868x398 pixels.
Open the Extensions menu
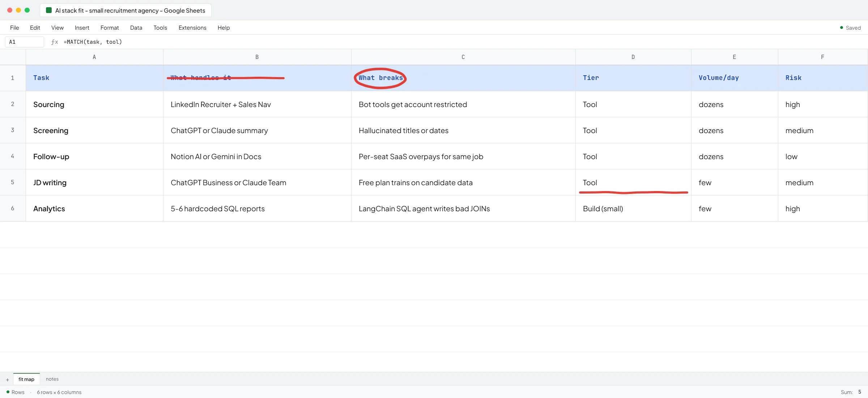pyautogui.click(x=192, y=28)
